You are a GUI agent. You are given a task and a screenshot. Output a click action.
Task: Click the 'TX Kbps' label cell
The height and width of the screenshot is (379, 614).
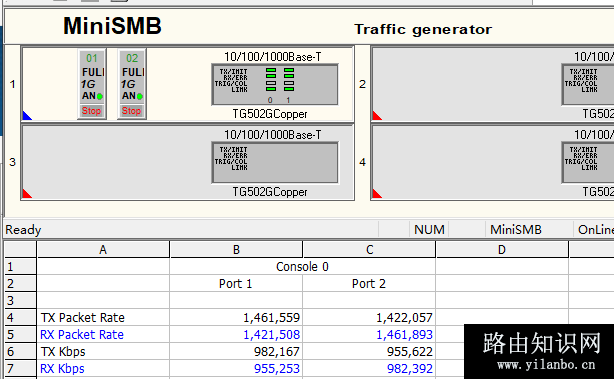[103, 352]
